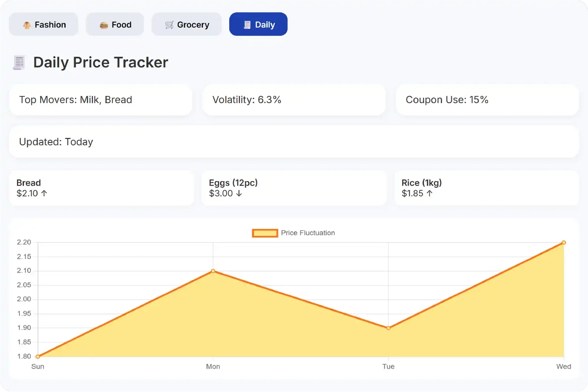Select the Sunday data point at 1.80

[38, 356]
